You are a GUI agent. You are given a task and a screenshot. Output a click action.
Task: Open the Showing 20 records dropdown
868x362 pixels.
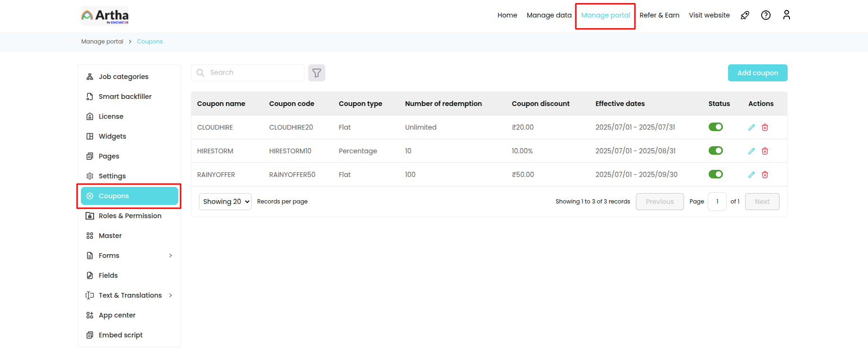click(225, 202)
